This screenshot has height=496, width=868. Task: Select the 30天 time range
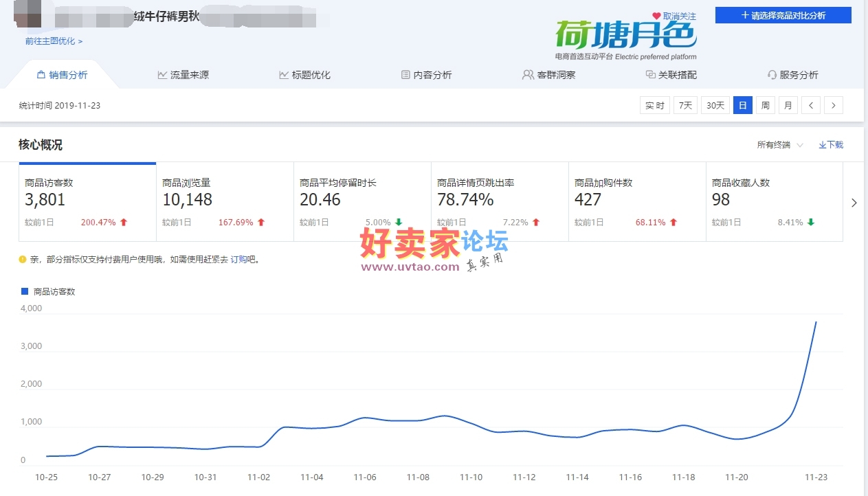715,105
